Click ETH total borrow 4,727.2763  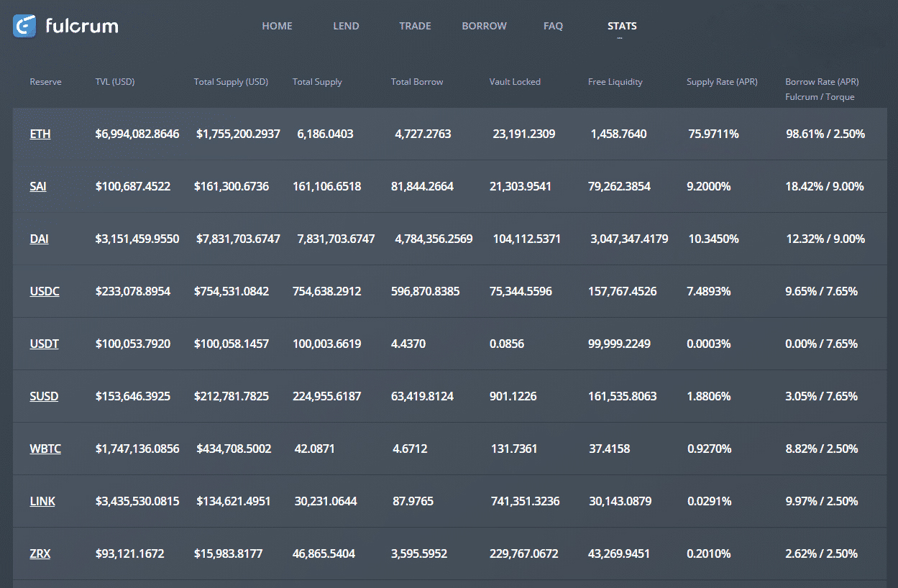click(x=423, y=134)
